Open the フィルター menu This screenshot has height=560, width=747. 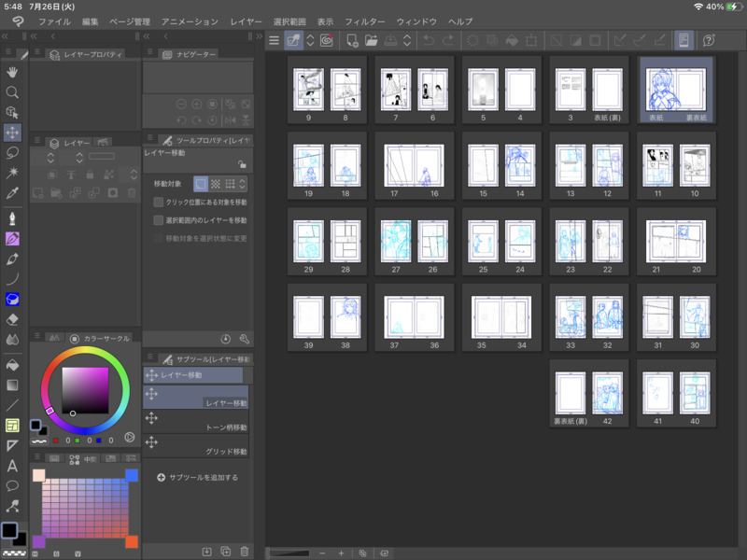tap(364, 21)
